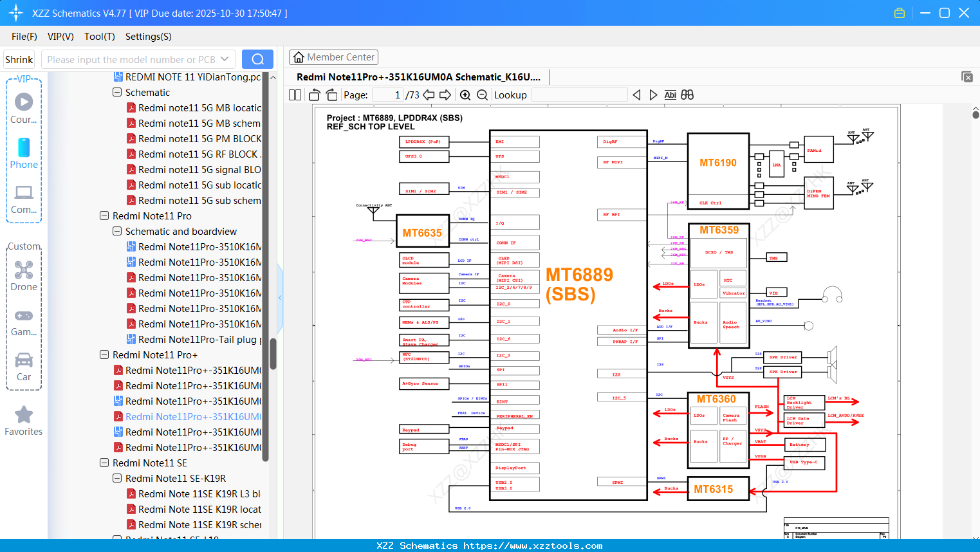This screenshot has height=552, width=980.
Task: Click the Gaming device category icon
Action: (x=24, y=321)
